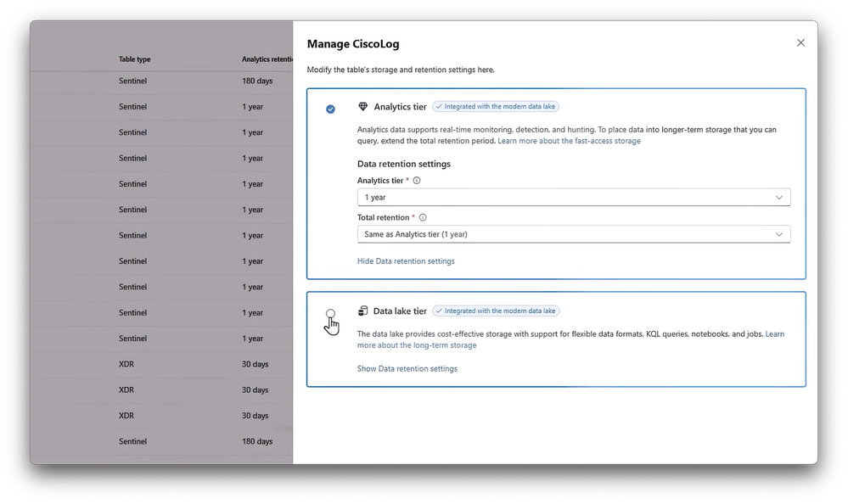Screen dimensions: 848x504
Task: Select the Analytics tier radio button
Action: pos(330,109)
